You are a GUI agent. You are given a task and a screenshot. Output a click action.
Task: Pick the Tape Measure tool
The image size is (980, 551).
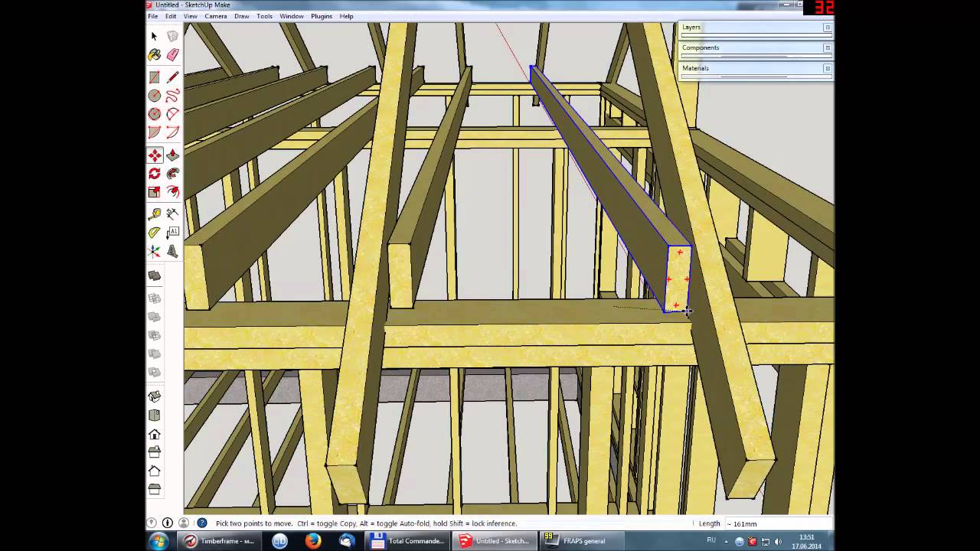(154, 214)
